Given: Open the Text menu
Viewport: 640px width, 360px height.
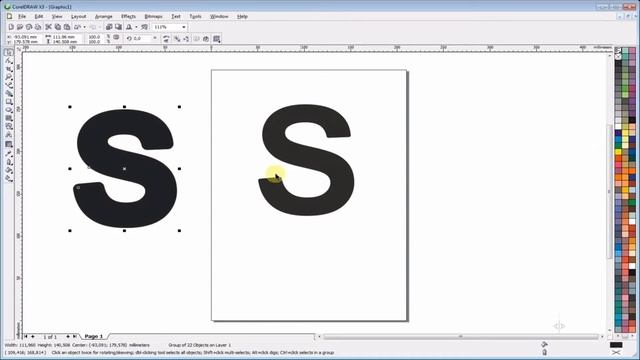Looking at the screenshot, I should pyautogui.click(x=176, y=16).
